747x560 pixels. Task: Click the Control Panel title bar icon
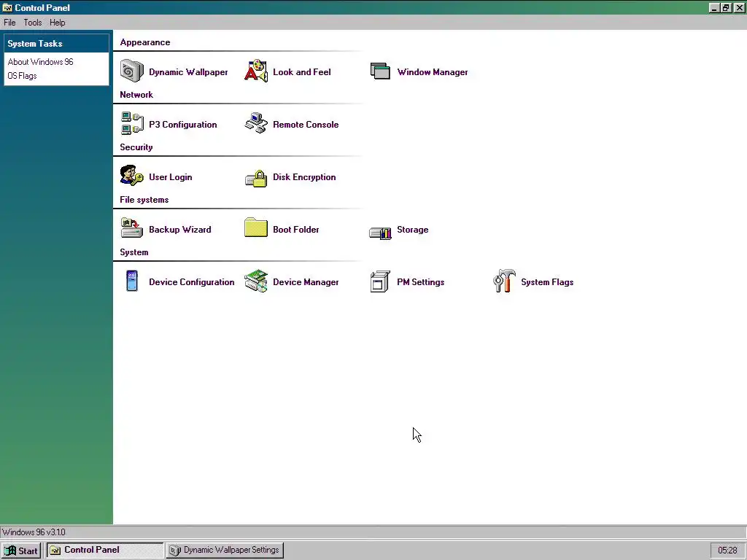coord(7,7)
